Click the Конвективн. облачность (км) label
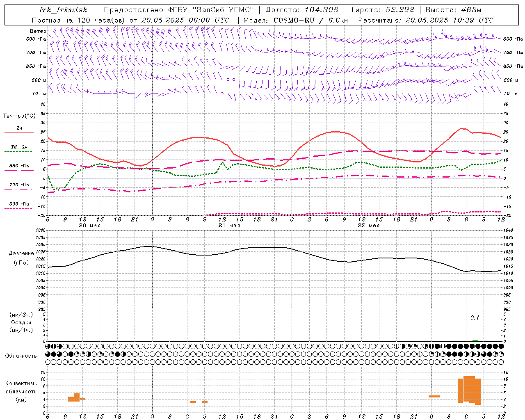Screen dimensions: 525x420 pos(21,392)
